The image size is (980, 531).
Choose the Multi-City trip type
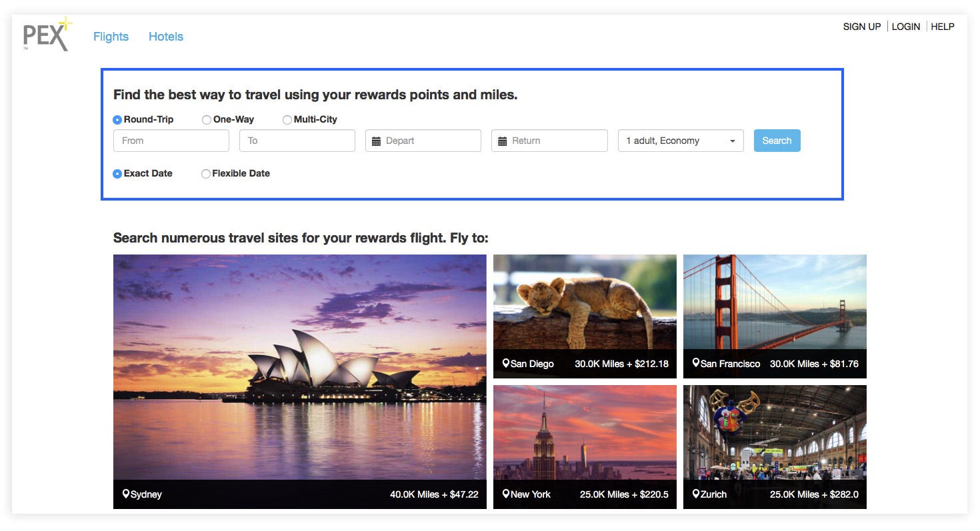[x=287, y=120]
